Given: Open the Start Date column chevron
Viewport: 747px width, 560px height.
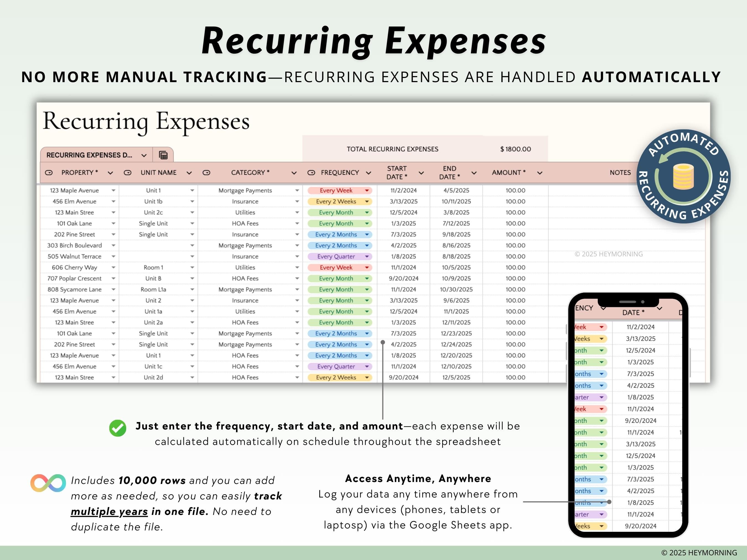Looking at the screenshot, I should [421, 173].
